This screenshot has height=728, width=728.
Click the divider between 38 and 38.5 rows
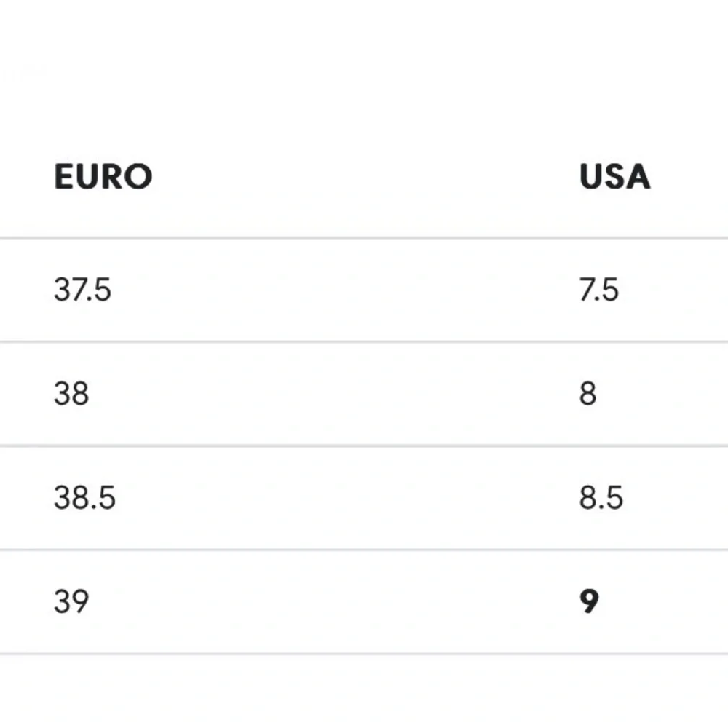(364, 446)
